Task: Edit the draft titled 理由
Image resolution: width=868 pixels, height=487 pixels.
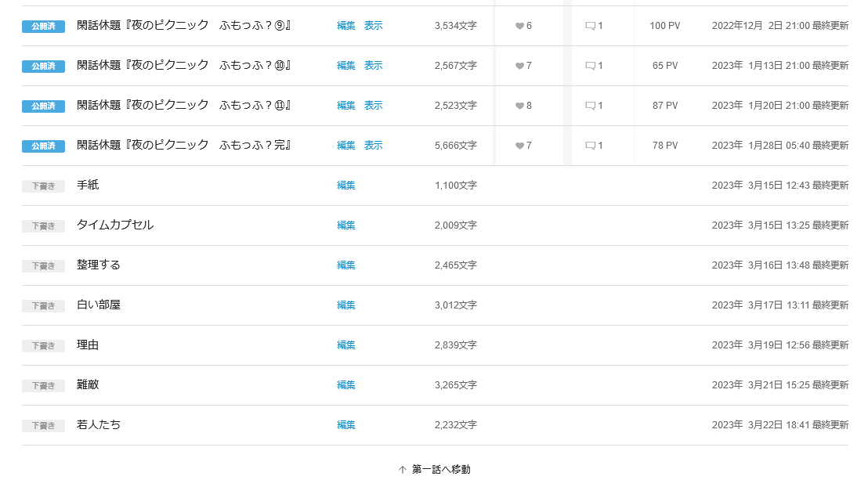Action: point(345,345)
